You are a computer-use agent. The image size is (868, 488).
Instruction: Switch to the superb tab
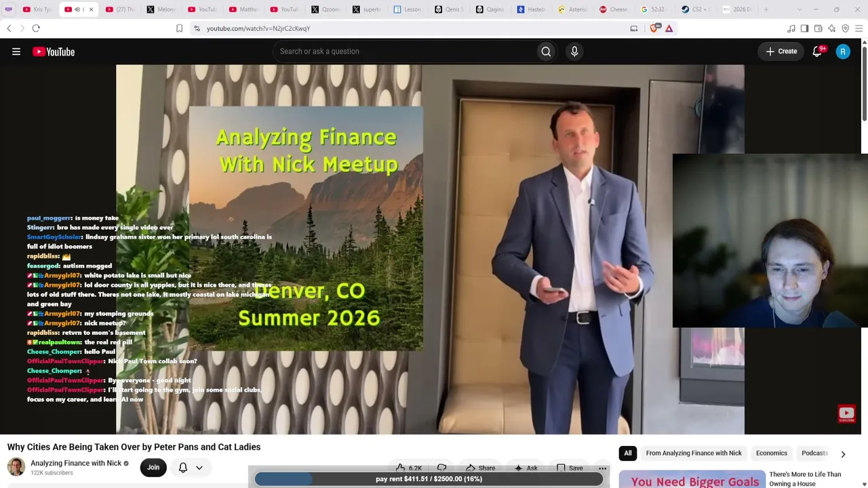point(367,9)
